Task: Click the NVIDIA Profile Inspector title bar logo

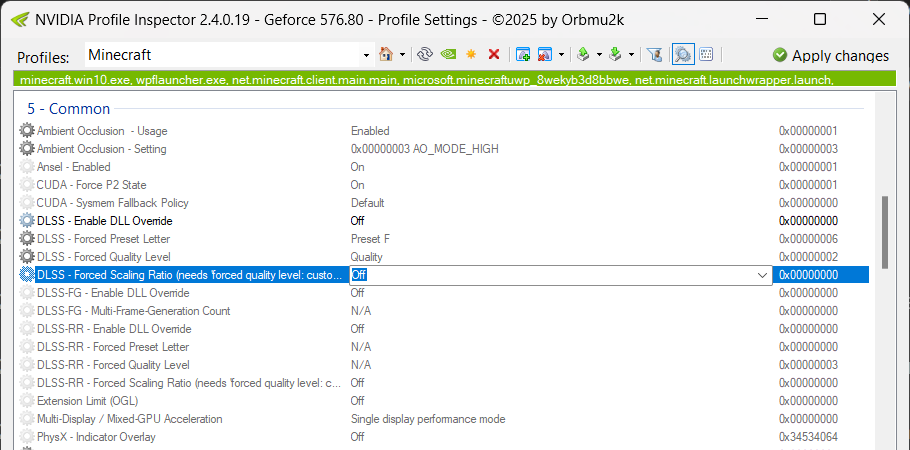Action: click(x=19, y=20)
